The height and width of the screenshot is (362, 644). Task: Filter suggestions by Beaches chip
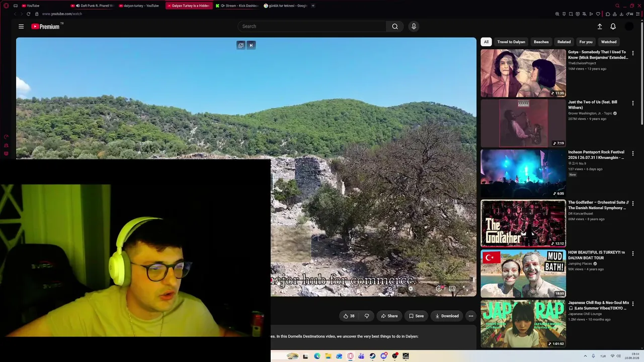pos(541,42)
